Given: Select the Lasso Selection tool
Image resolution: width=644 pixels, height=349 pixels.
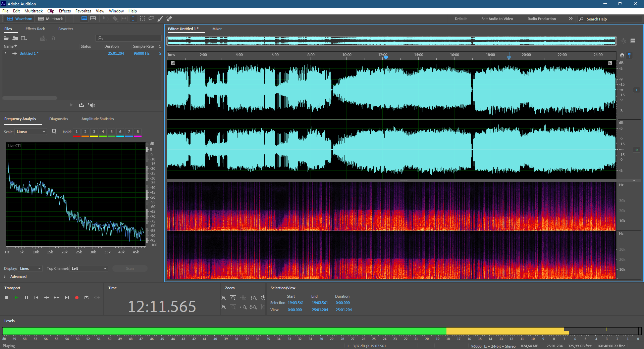Looking at the screenshot, I should pos(151,19).
